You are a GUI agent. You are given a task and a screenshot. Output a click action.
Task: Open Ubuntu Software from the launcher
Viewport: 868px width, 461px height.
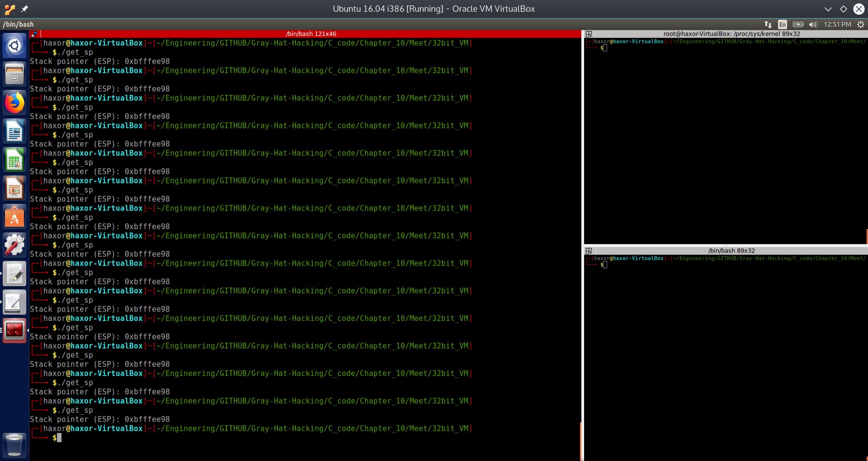14,216
